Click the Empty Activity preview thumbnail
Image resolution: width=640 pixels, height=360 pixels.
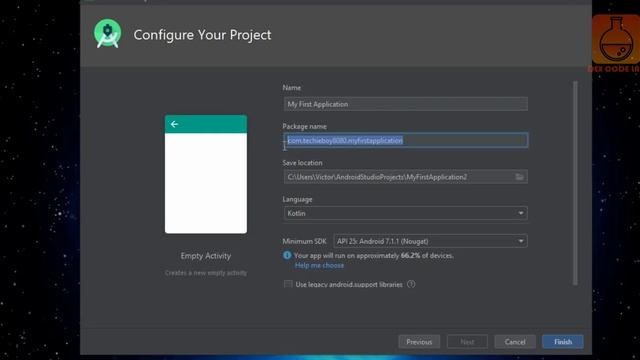tap(206, 174)
